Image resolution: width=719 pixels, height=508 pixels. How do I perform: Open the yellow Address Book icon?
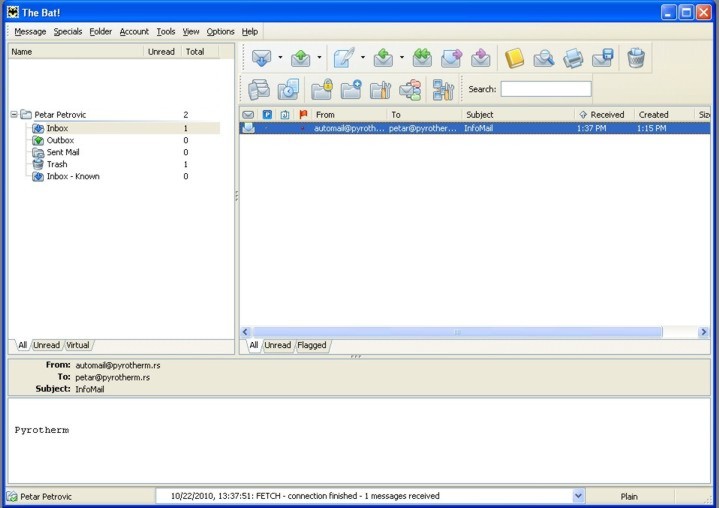click(514, 58)
